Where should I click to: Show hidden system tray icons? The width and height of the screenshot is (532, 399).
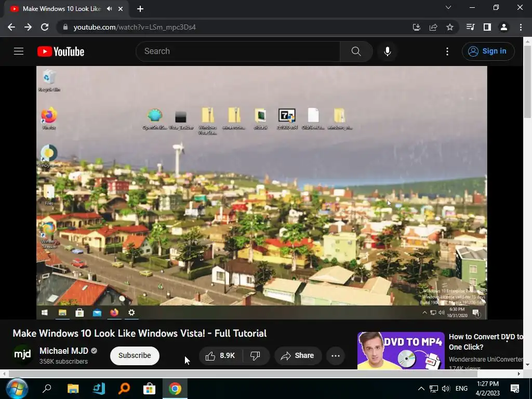click(421, 389)
